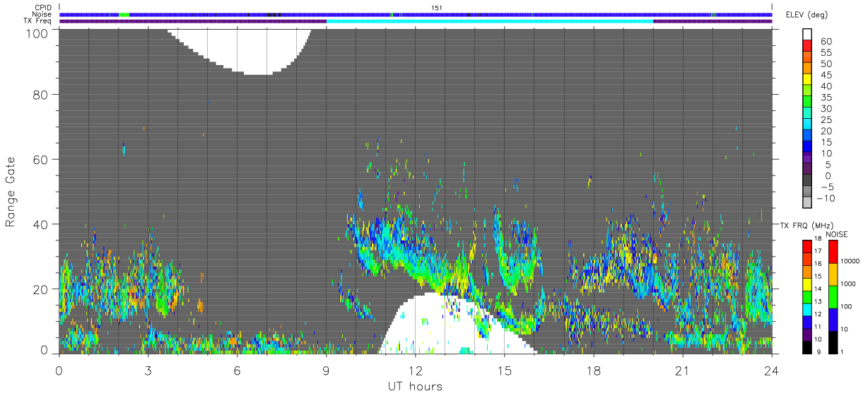This screenshot has width=868, height=401.
Task: Click the '-10' label on ELEV colorbar
Action: [x=825, y=198]
